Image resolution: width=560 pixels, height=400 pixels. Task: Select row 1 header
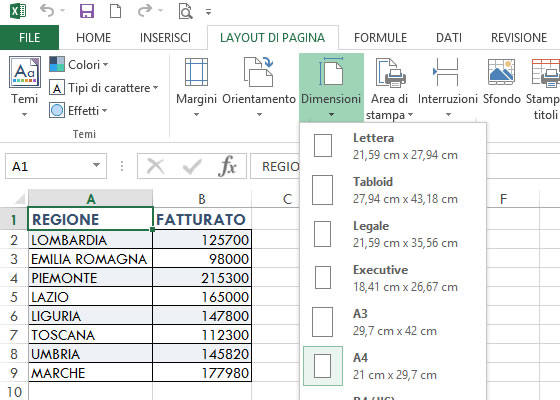14,219
